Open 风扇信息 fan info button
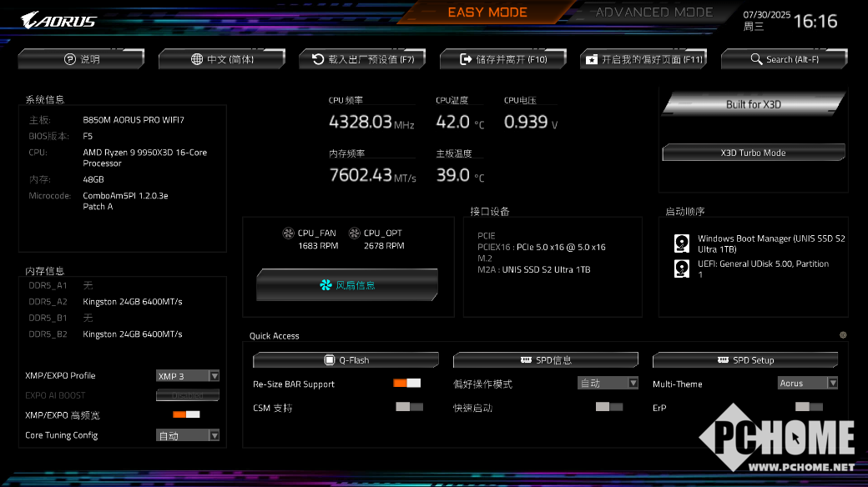The width and height of the screenshot is (868, 487). 347,285
